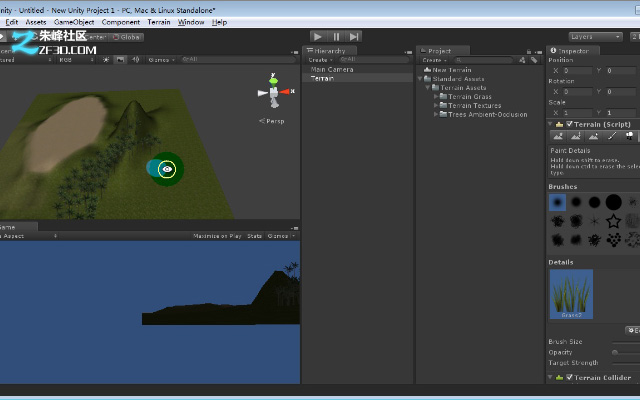Select the Paint Texture brush tool
Screen dimensions: 640x400
[x=611, y=136]
